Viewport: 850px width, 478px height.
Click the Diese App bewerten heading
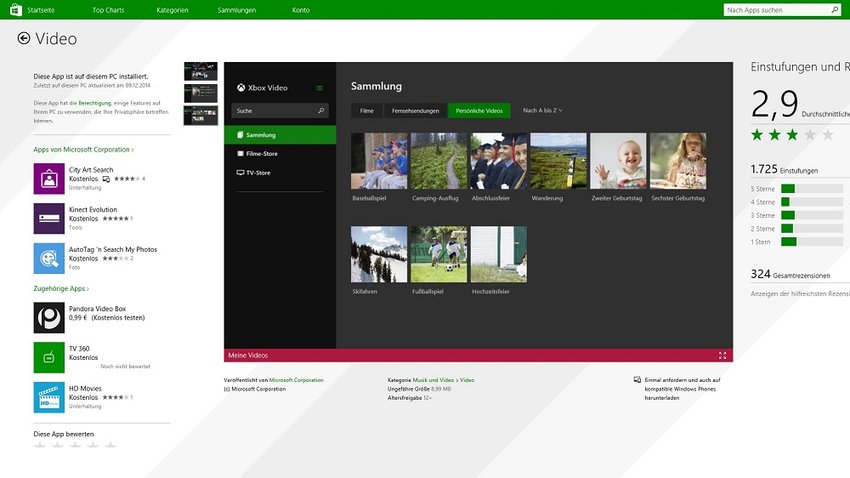[63, 434]
